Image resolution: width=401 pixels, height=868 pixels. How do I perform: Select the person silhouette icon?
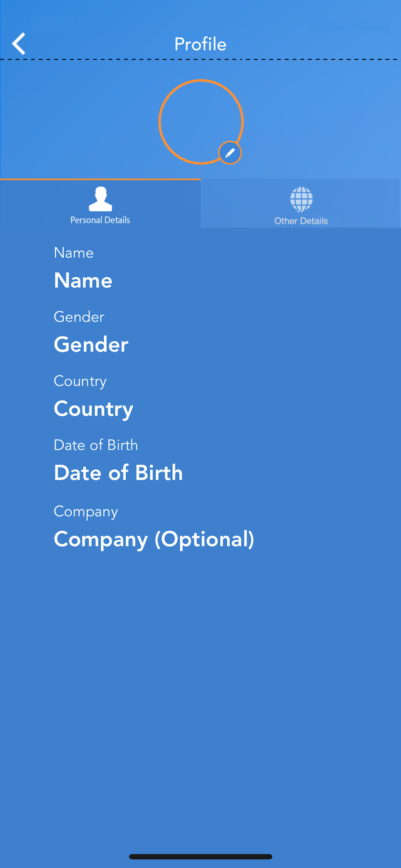(x=100, y=199)
